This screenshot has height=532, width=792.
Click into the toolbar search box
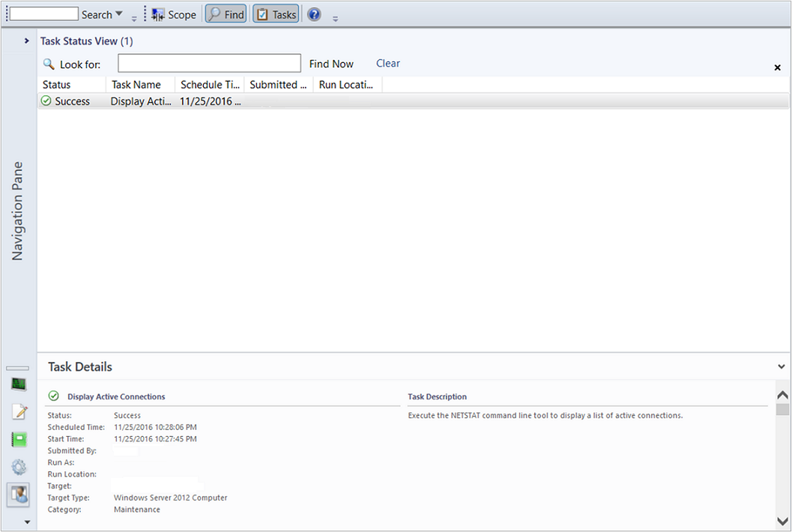point(44,13)
